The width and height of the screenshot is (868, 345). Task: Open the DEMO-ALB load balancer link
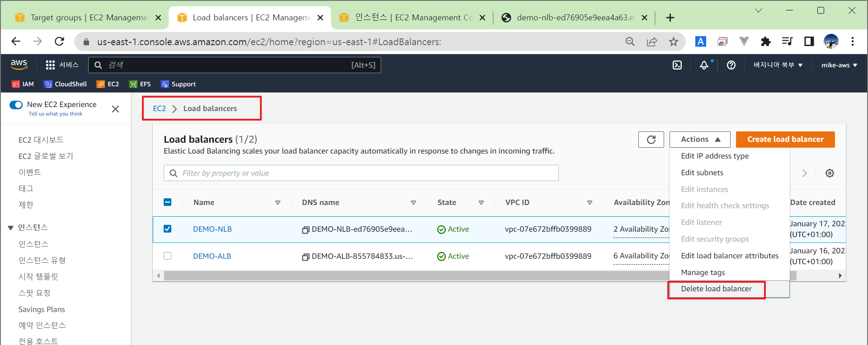tap(212, 256)
